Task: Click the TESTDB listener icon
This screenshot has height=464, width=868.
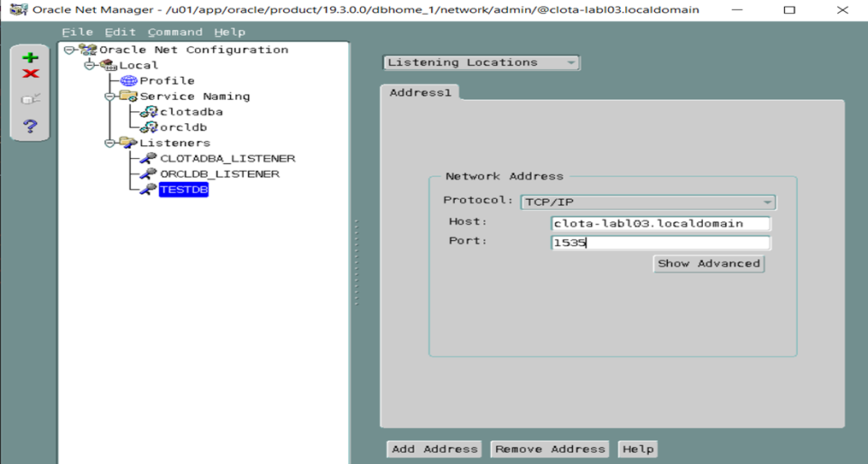Action: [148, 189]
